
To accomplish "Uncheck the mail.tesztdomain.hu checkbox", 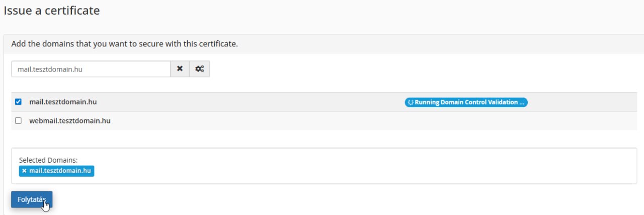I will [x=19, y=102].
